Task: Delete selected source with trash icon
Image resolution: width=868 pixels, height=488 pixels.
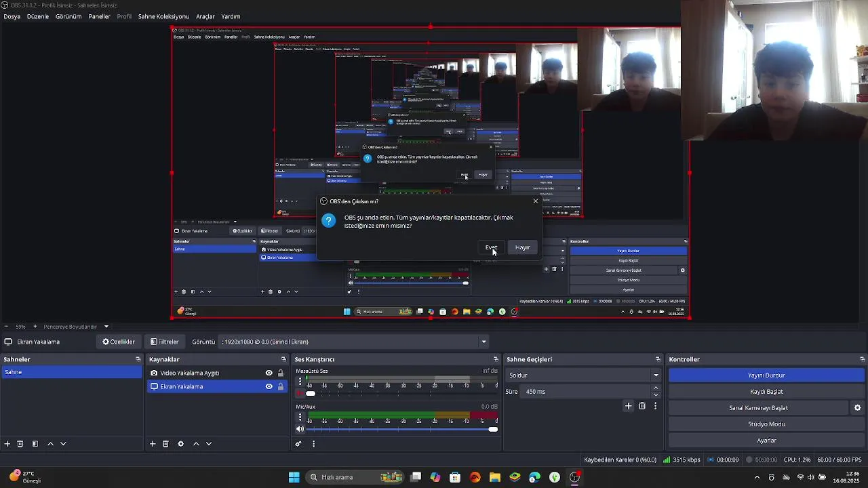Action: pos(165,444)
